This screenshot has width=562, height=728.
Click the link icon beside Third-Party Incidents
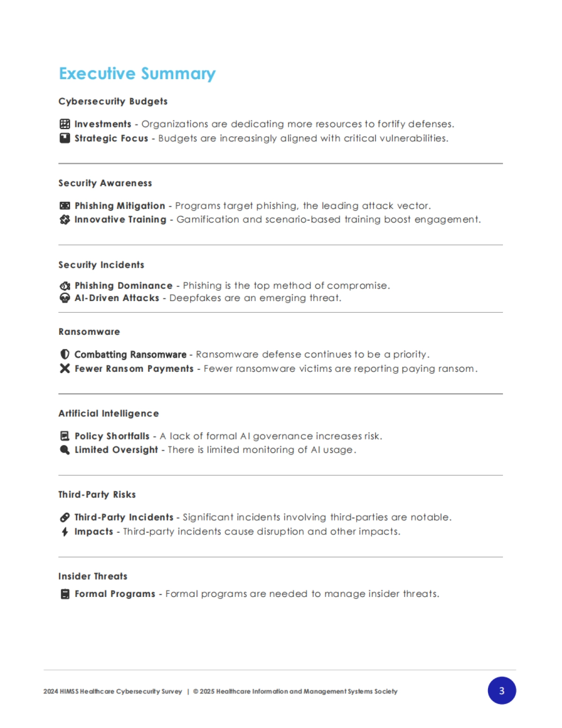(x=65, y=517)
